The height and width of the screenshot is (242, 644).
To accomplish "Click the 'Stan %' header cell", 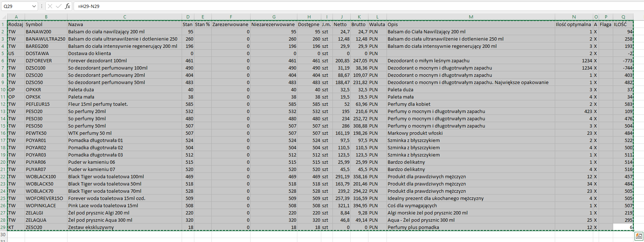I will tap(203, 24).
